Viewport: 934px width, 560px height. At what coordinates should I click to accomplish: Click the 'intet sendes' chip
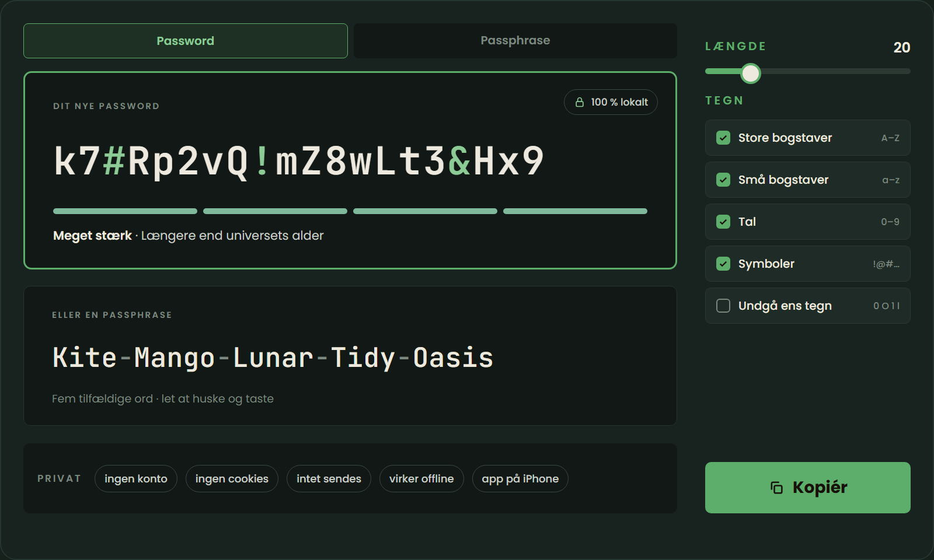(329, 478)
